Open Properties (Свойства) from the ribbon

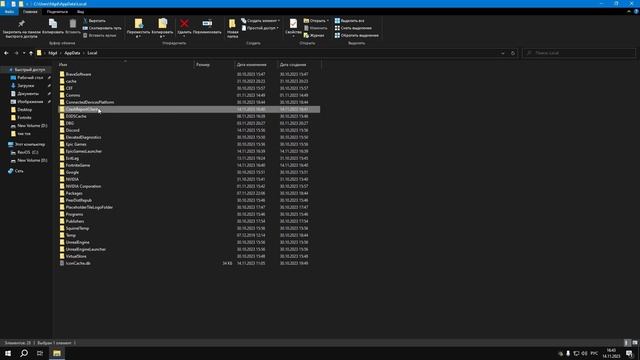tap(293, 27)
